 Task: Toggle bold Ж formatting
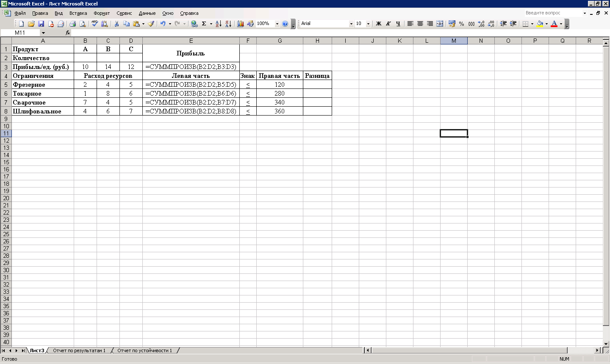click(379, 24)
